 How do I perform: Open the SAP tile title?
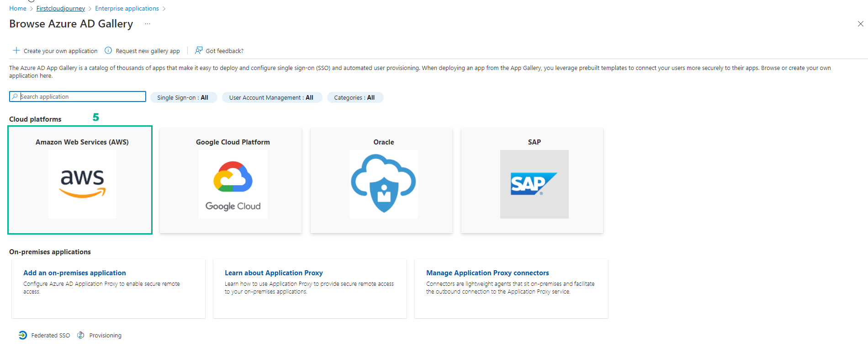(x=535, y=142)
